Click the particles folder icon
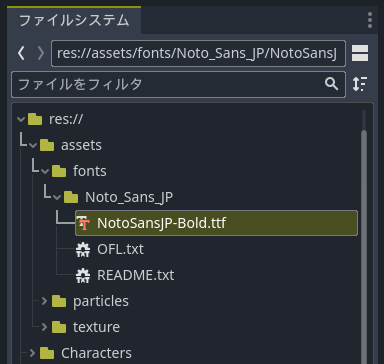The image size is (384, 364). point(59,301)
